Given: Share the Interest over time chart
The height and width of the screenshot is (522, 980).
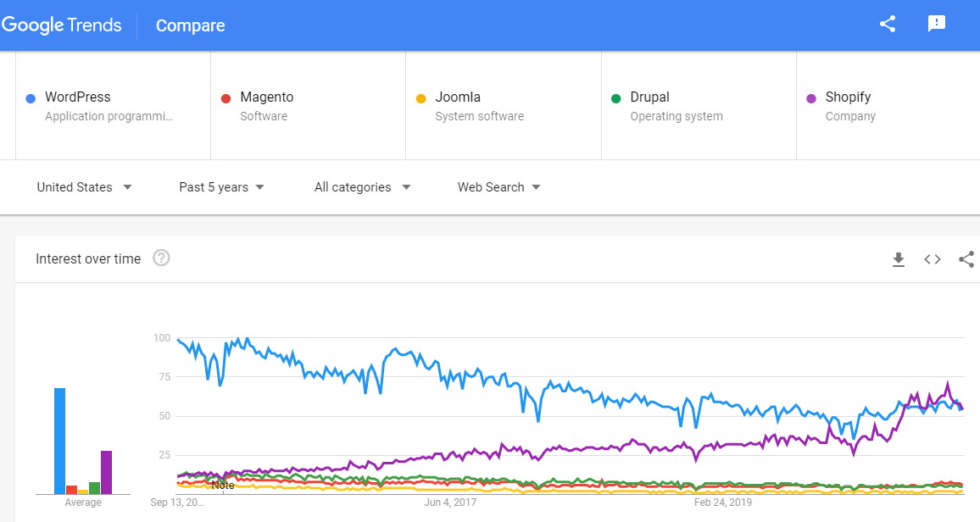Looking at the screenshot, I should pyautogui.click(x=966, y=259).
